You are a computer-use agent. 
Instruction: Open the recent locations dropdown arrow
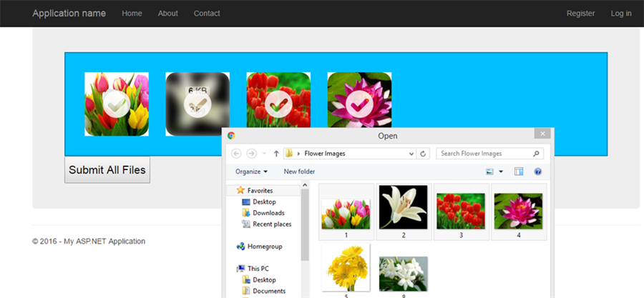tap(265, 154)
